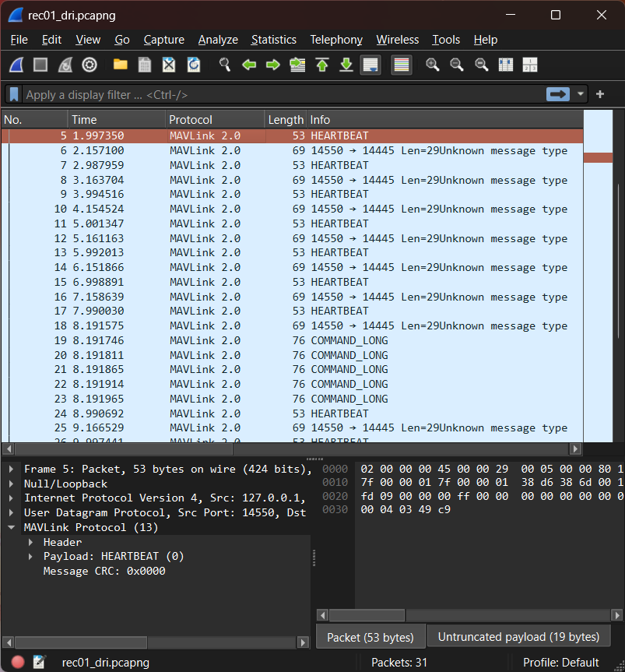Collapse the MAVLink Protocol tree node
The image size is (625, 672).
tap(12, 527)
